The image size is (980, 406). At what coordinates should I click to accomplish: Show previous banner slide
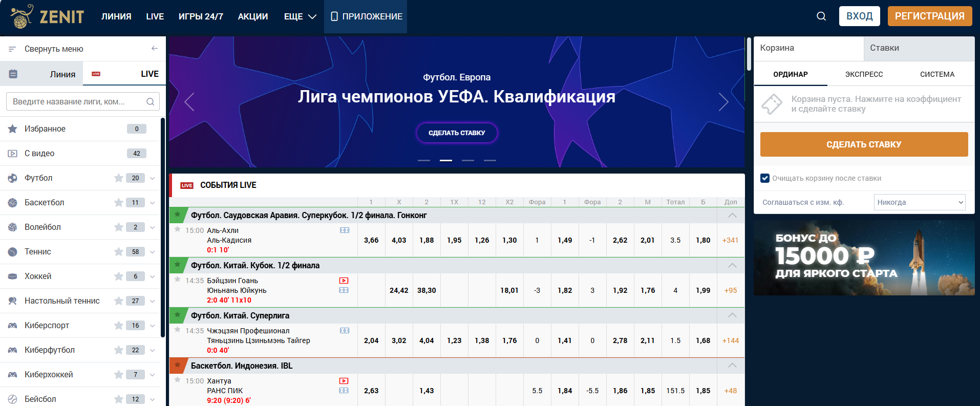pyautogui.click(x=189, y=102)
